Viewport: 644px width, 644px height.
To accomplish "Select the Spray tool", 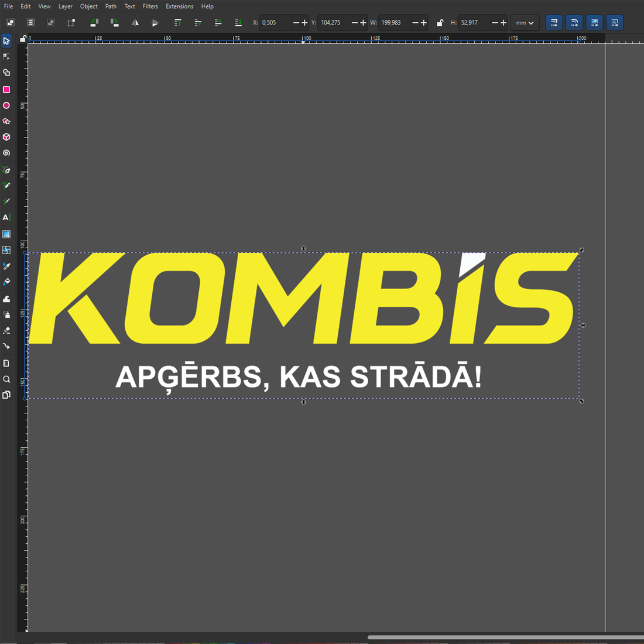I will (6, 314).
